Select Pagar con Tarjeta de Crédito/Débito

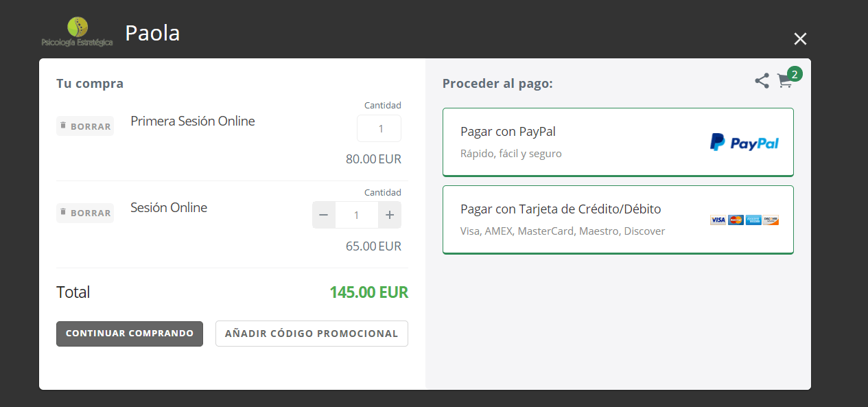click(618, 220)
